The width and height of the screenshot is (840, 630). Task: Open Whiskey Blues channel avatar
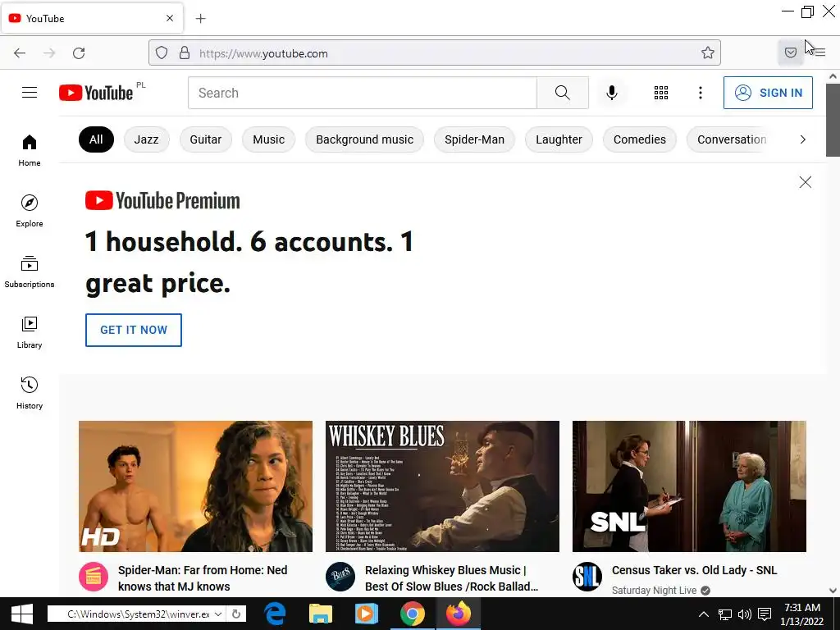tap(340, 577)
